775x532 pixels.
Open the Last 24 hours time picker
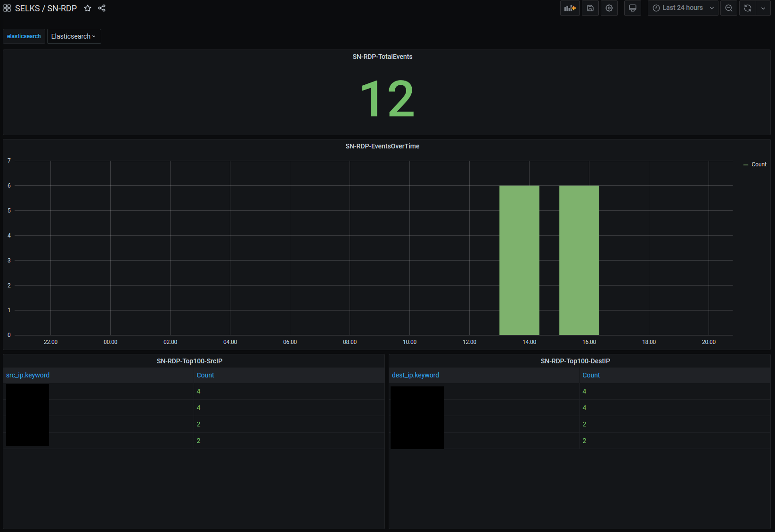683,8
